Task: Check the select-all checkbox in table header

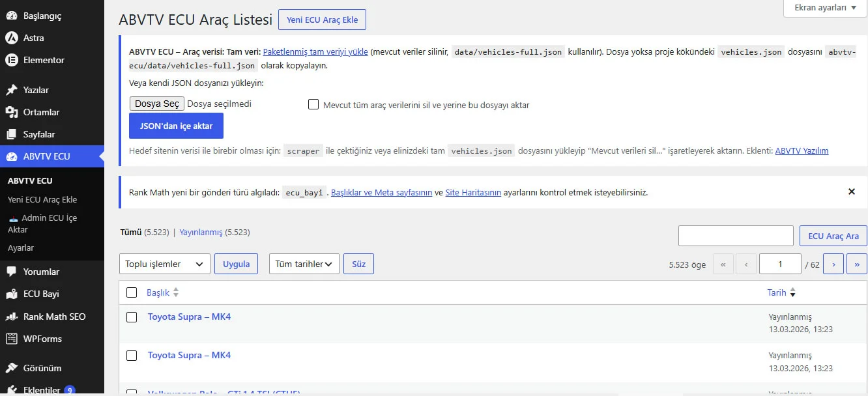Action: coord(132,292)
